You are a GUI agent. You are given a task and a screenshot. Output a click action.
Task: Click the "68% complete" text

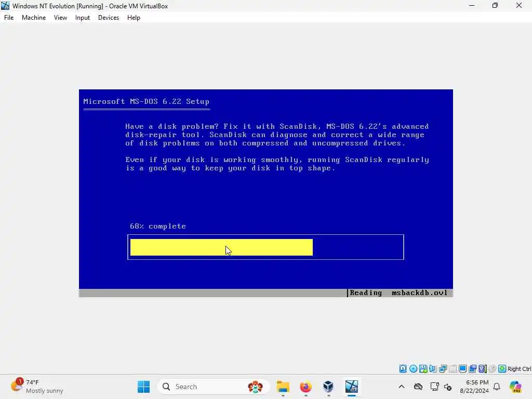point(158,227)
